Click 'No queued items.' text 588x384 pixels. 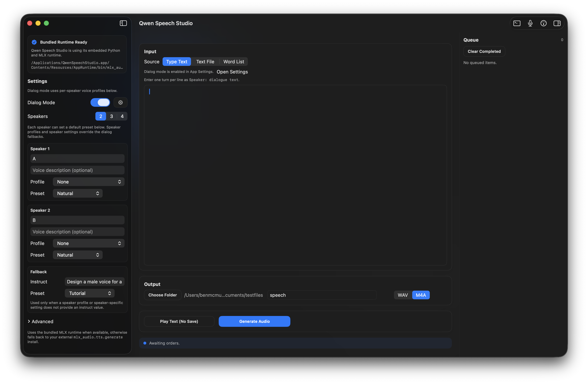[480, 63]
